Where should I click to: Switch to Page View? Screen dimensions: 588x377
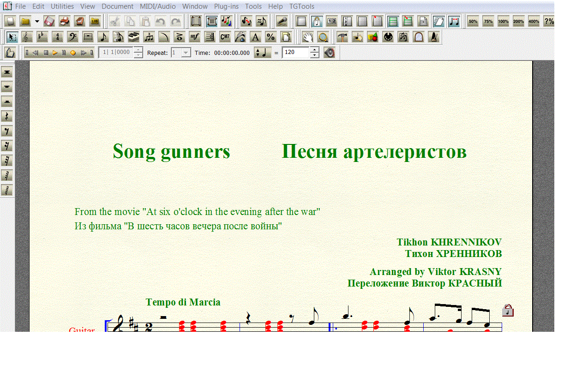211,21
